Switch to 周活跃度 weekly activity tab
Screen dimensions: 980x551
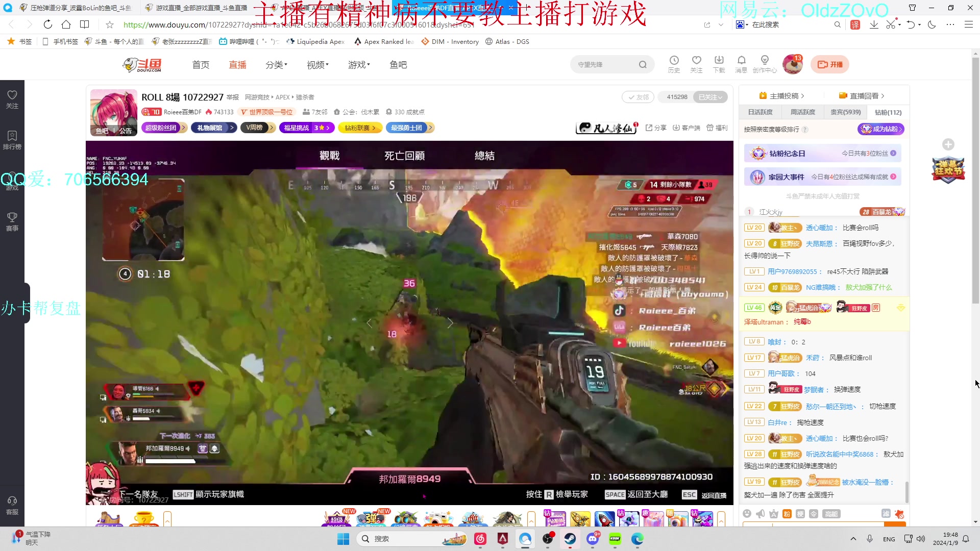[803, 112]
